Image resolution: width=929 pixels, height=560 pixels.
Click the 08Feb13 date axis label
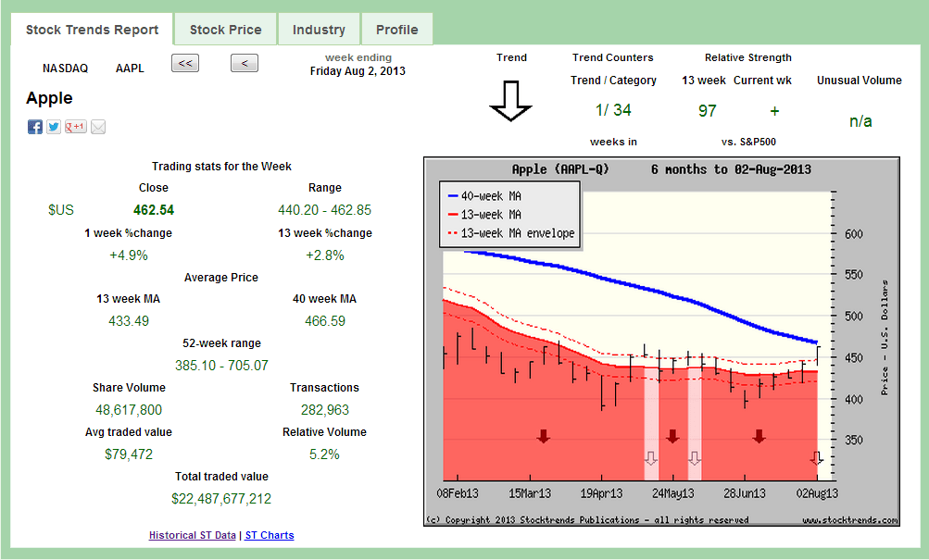[458, 493]
